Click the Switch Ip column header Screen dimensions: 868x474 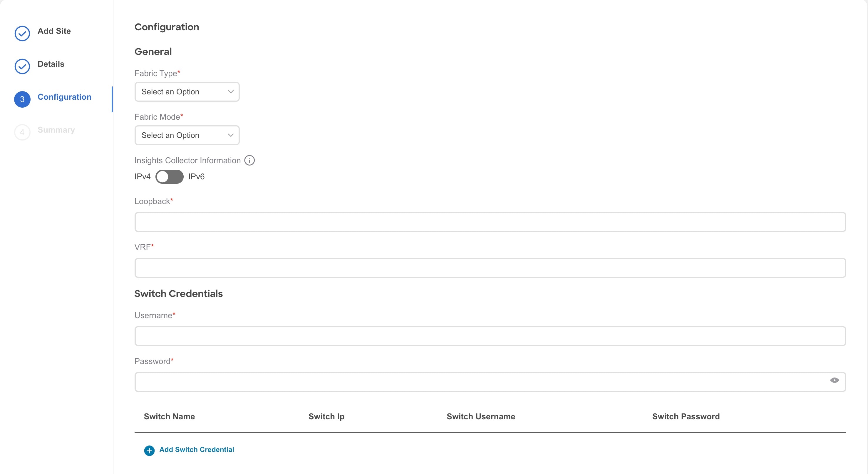tap(326, 417)
